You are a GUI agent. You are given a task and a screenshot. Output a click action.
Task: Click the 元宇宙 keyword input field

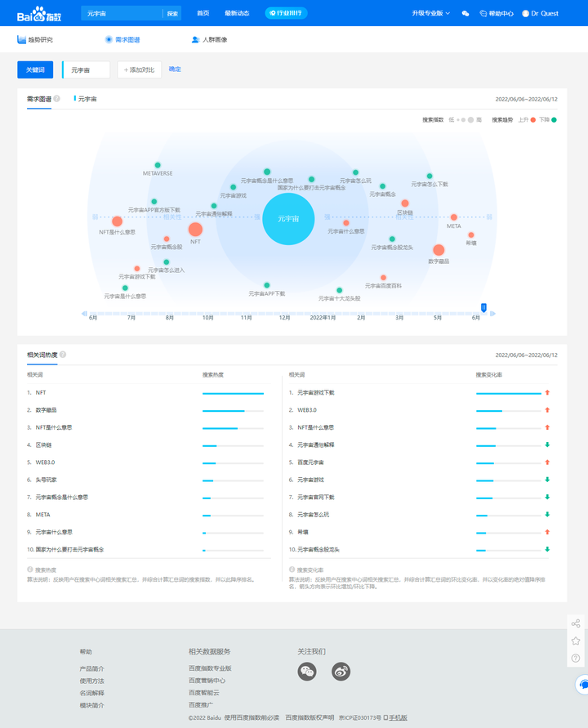click(x=87, y=70)
